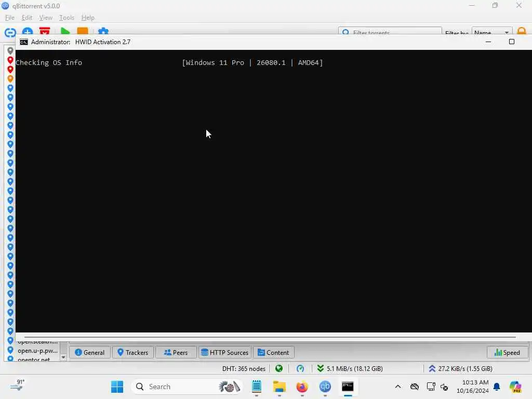Click the download speed 5.1 MiB/s indicator
This screenshot has width=532, height=399.
[x=350, y=368]
